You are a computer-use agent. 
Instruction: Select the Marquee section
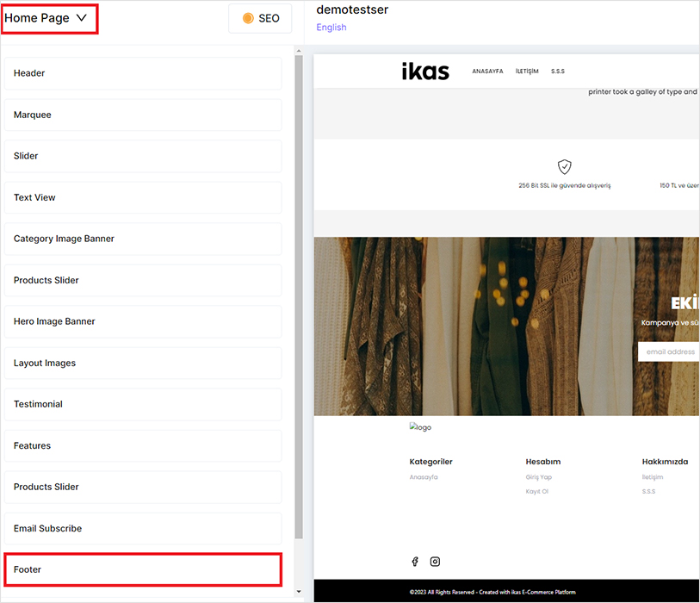(x=143, y=115)
